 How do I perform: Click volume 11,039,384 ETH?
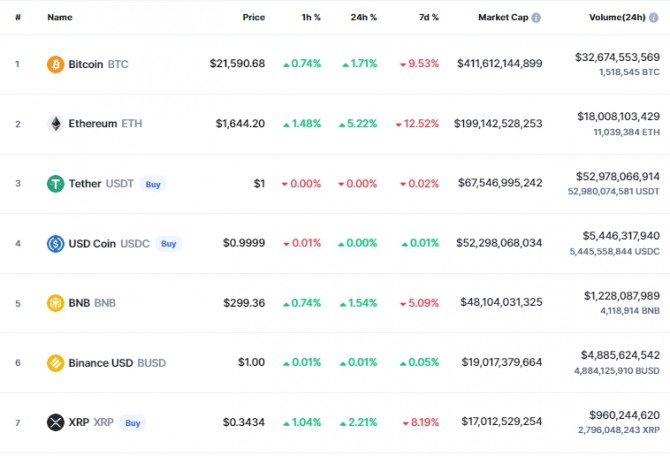(x=626, y=132)
